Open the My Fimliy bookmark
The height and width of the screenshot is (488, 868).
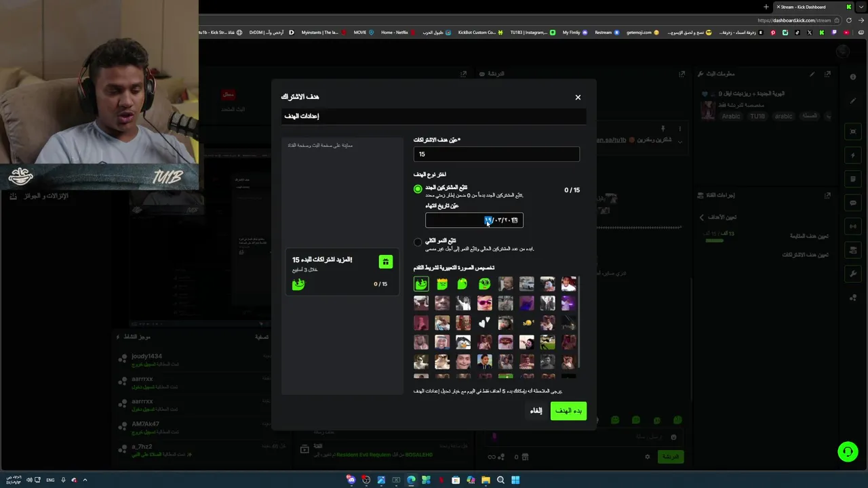(x=574, y=33)
